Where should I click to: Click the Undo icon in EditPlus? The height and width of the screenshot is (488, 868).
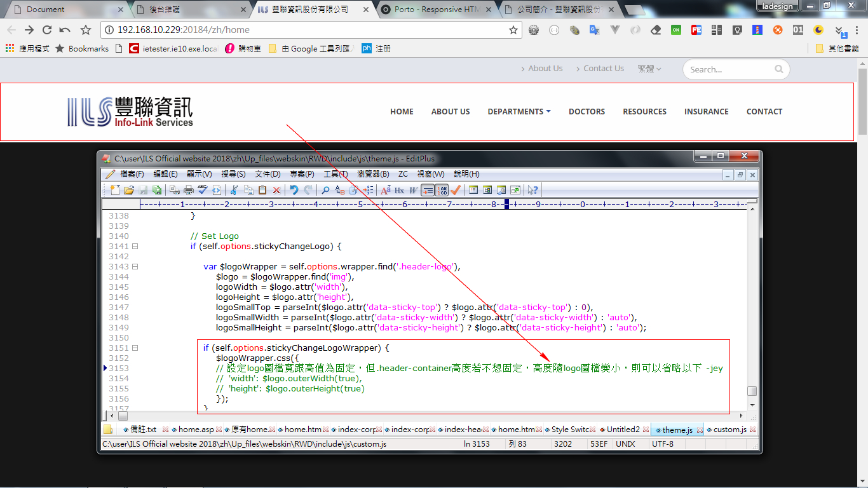(294, 189)
